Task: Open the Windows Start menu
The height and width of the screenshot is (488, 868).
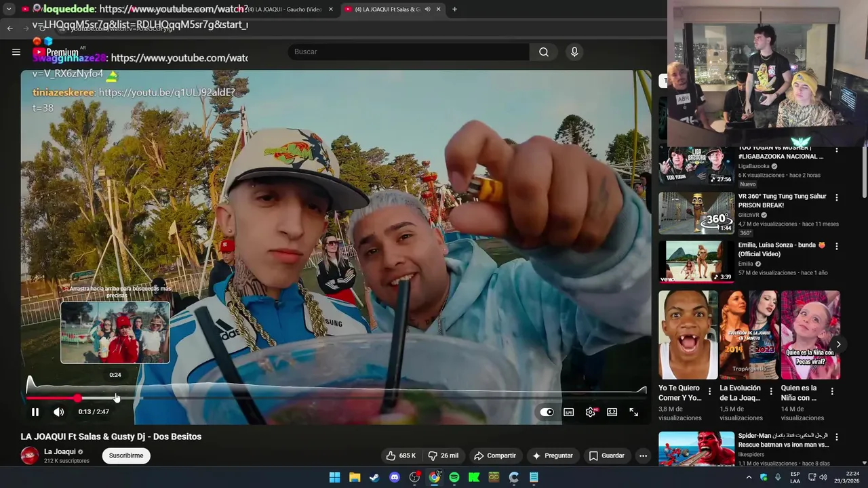Action: click(334, 477)
